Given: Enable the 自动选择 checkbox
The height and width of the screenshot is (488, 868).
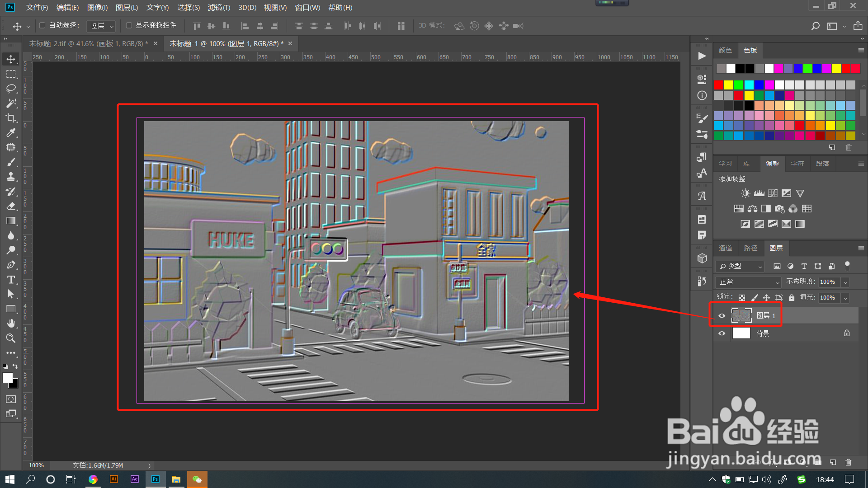Looking at the screenshot, I should pyautogui.click(x=42, y=25).
